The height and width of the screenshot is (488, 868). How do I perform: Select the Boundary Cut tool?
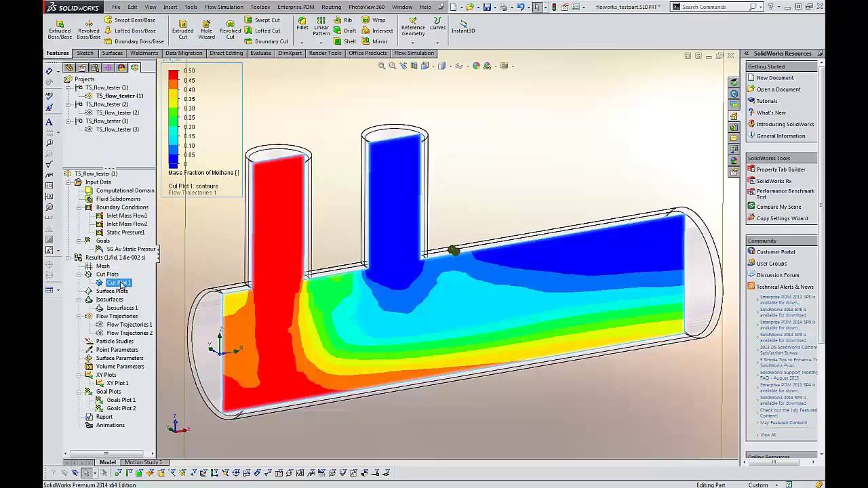point(267,41)
